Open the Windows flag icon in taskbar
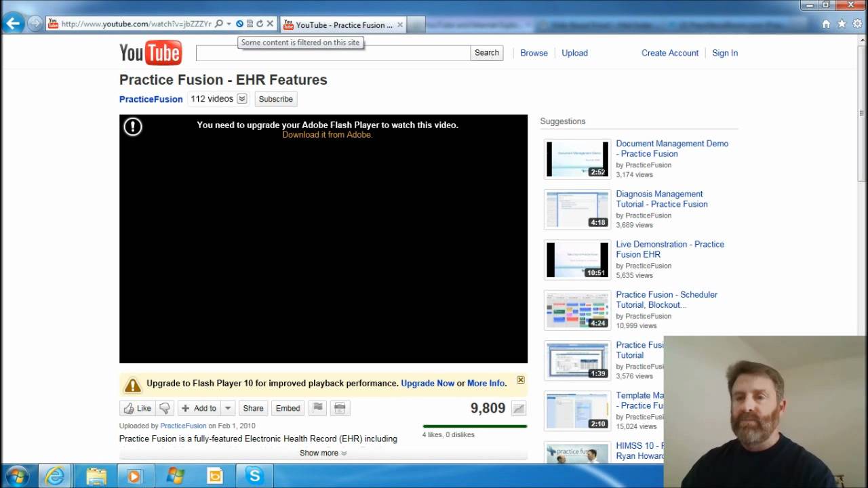 pos(174,476)
